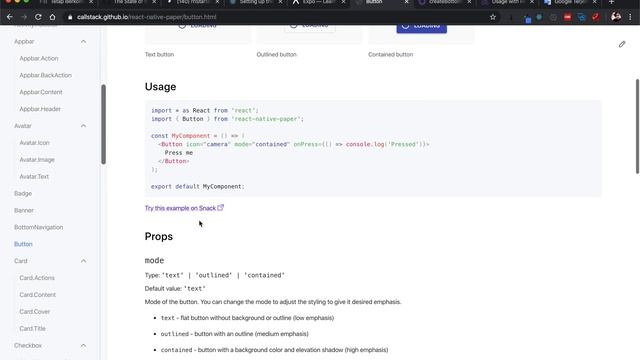Open Avatar.Image docs page

pyautogui.click(x=37, y=160)
